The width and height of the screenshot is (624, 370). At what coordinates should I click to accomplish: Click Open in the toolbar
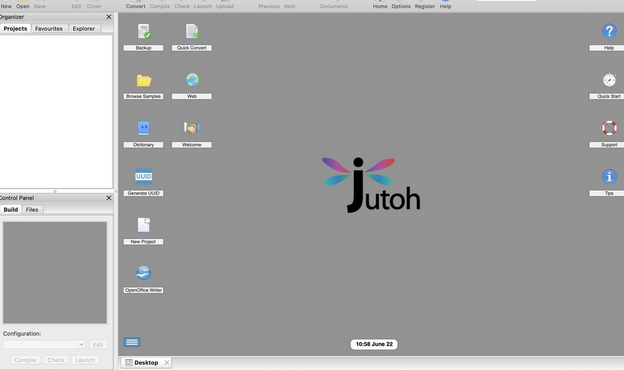click(23, 5)
